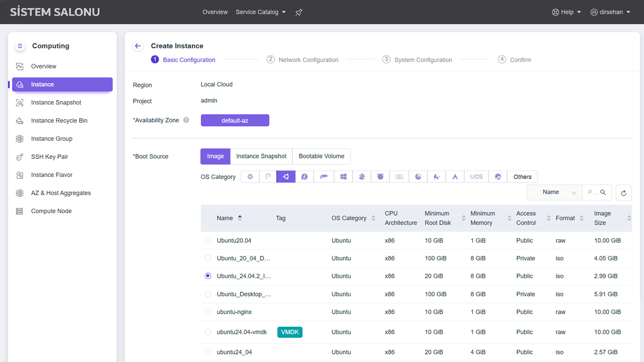Screen dimensions: 644x362
Task: Pin the page with the pushpin icon
Action: point(299,12)
